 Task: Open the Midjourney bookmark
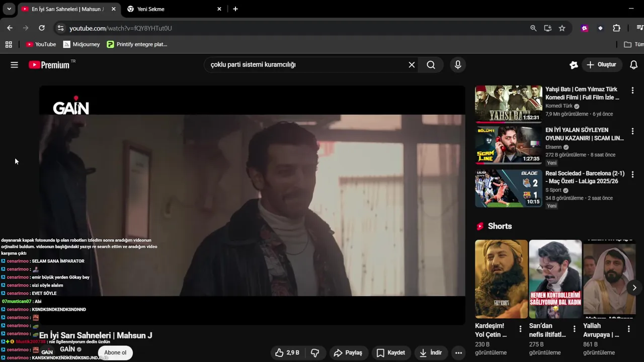click(82, 44)
